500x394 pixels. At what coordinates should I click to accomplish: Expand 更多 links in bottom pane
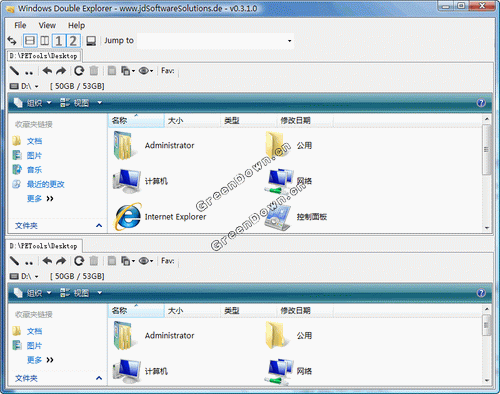pos(40,360)
